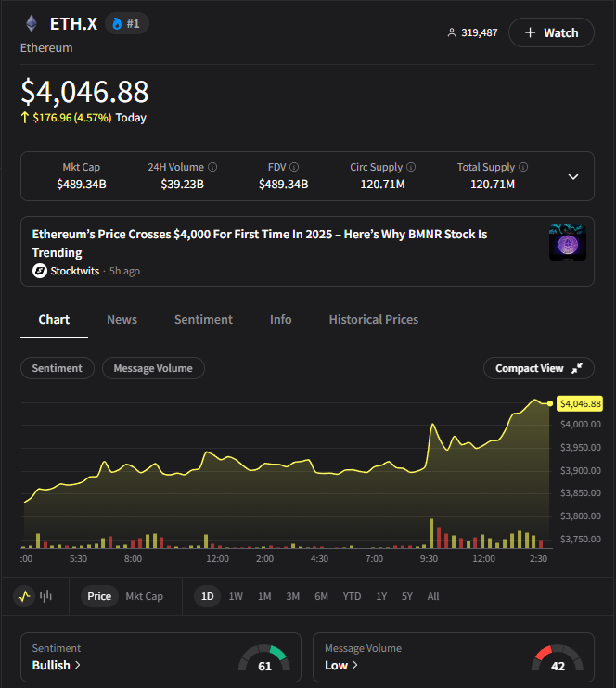The image size is (616, 688).
Task: Select the 1W time range
Action: (236, 596)
